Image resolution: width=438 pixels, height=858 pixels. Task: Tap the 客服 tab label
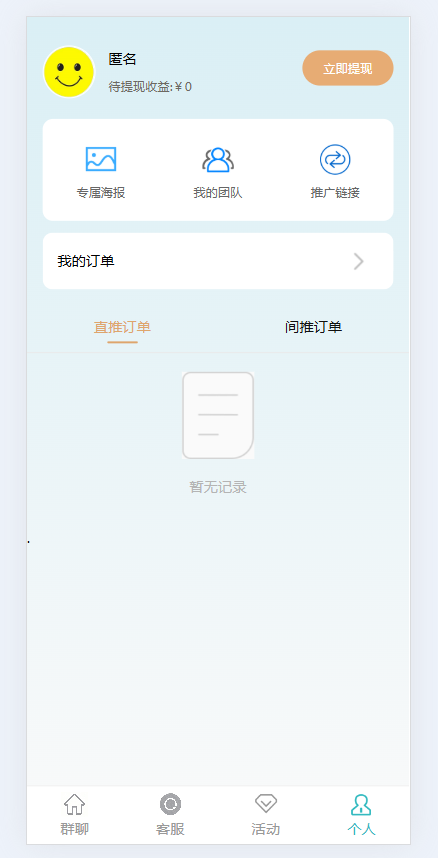point(170,829)
